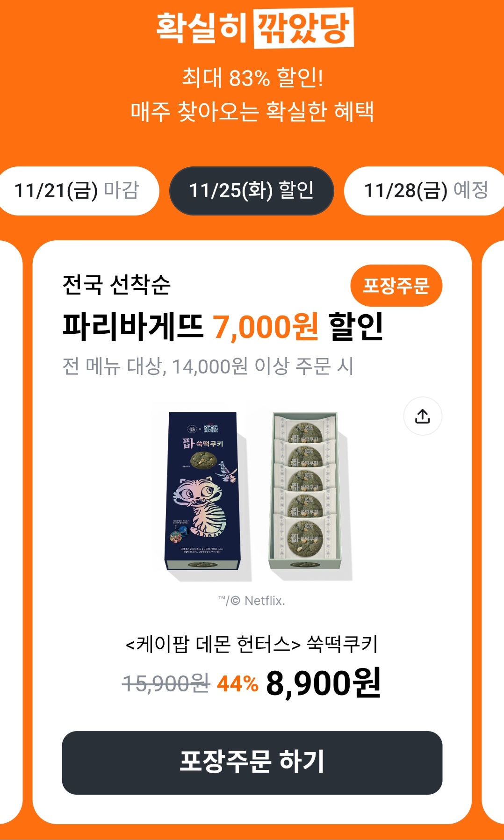Image resolution: width=504 pixels, height=840 pixels.
Task: Switch to the 11/28(금) 예정 tab
Action: pyautogui.click(x=425, y=191)
